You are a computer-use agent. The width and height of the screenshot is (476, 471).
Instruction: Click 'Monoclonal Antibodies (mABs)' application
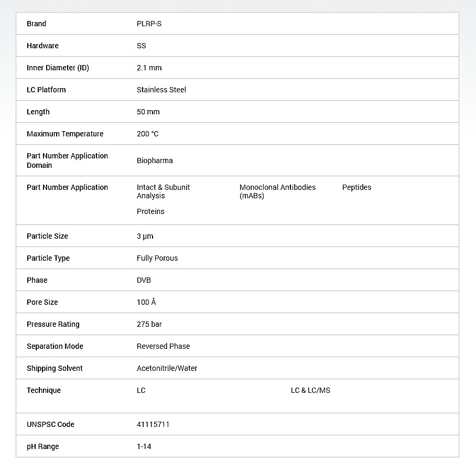click(277, 191)
